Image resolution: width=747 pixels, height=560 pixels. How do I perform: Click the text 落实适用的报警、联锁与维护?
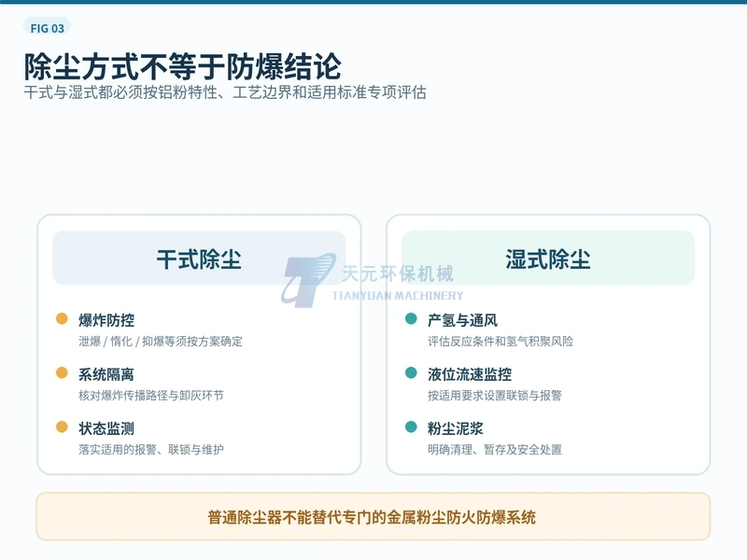tap(151, 449)
